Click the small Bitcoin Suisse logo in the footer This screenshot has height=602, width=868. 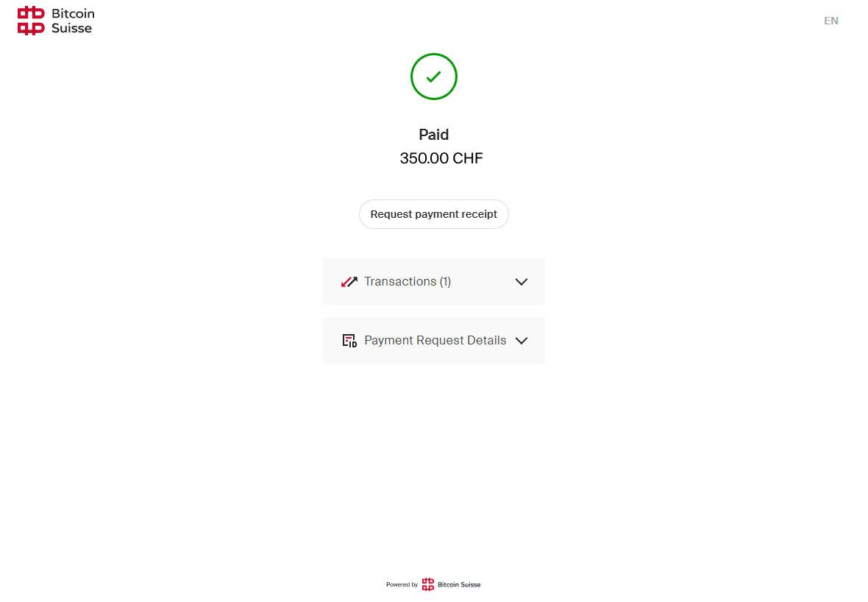pos(428,584)
